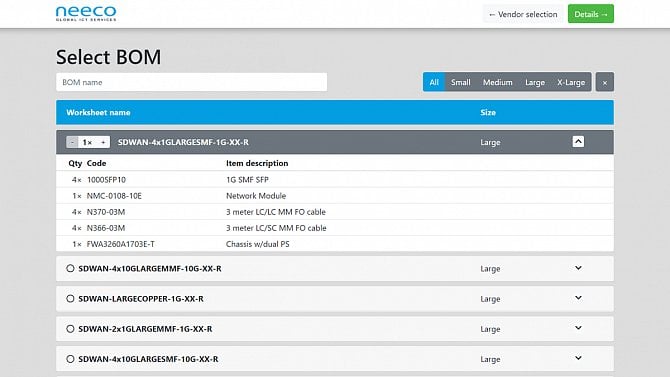
Task: Click the neeco logo
Action: coord(86,13)
